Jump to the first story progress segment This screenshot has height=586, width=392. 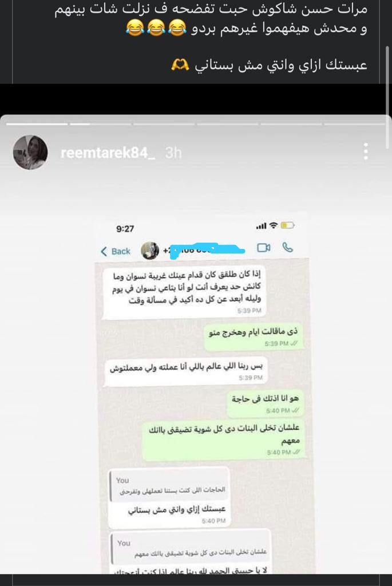[37, 124]
